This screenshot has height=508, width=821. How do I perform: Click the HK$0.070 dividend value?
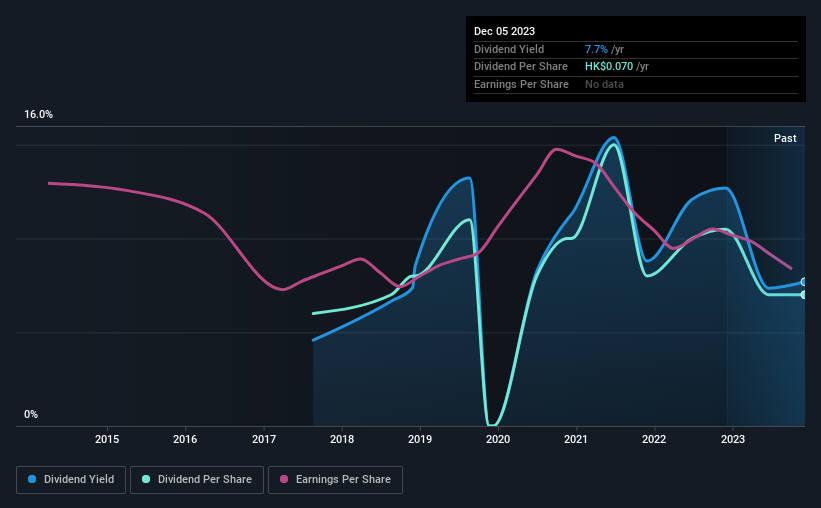(x=609, y=67)
